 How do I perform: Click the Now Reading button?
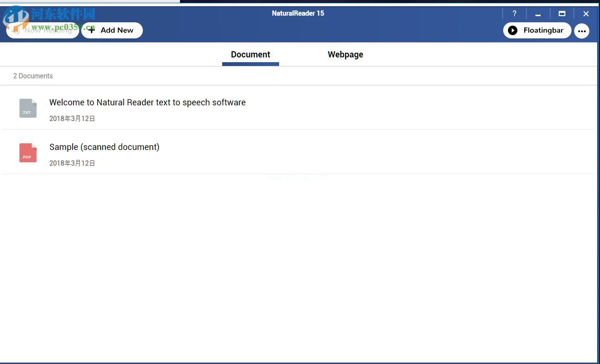42,30
